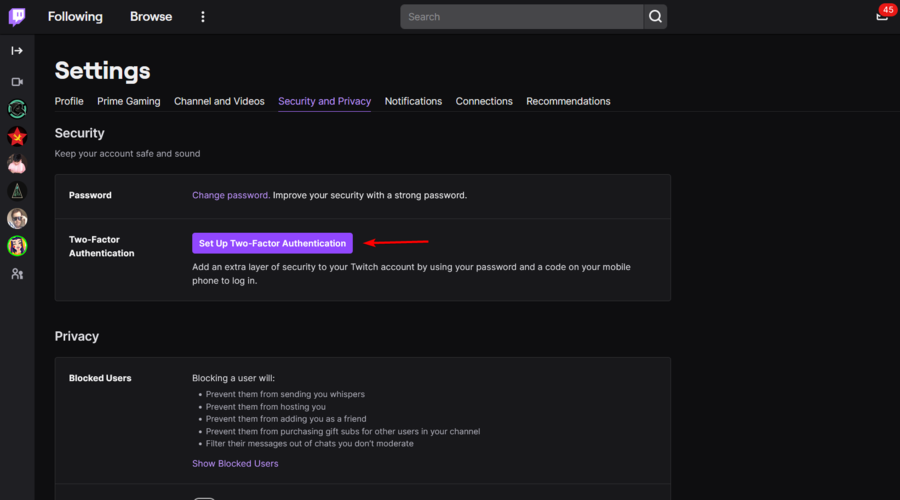Select the Security and Privacy tab
The width and height of the screenshot is (900, 500).
click(x=324, y=101)
